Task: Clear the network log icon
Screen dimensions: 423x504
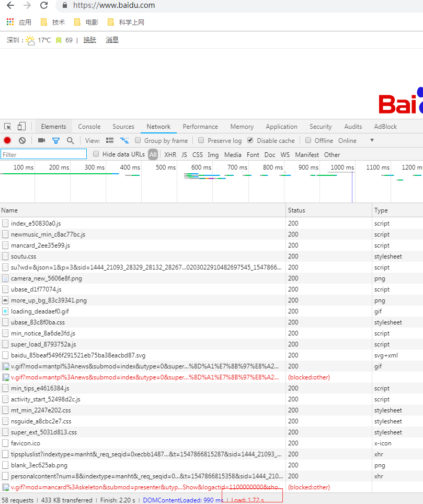Action: 22,140
